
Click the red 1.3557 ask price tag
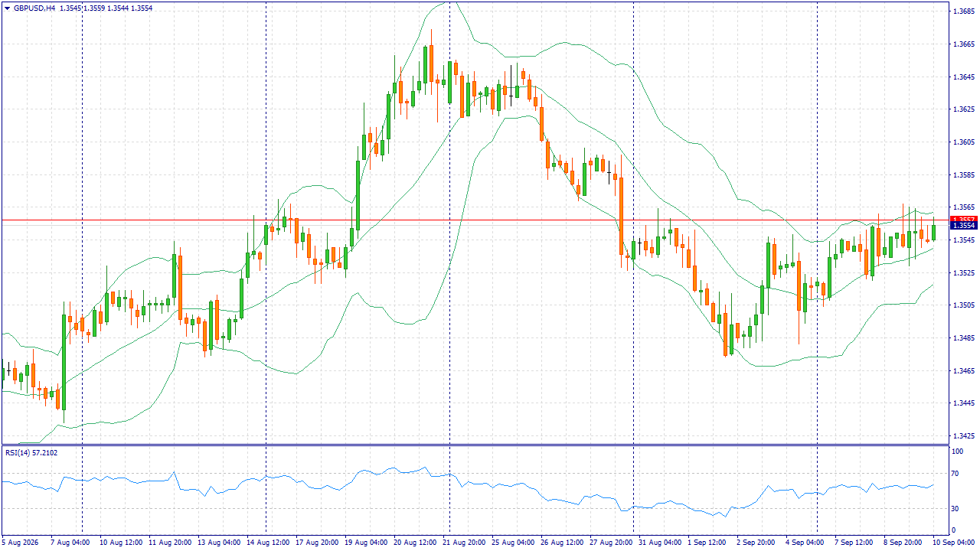[x=963, y=219]
